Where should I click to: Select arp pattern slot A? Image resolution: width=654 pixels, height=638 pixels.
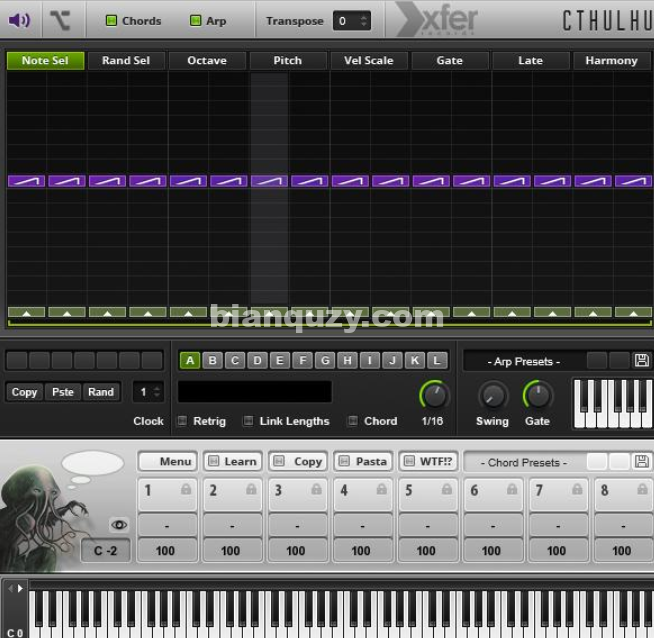(190, 360)
